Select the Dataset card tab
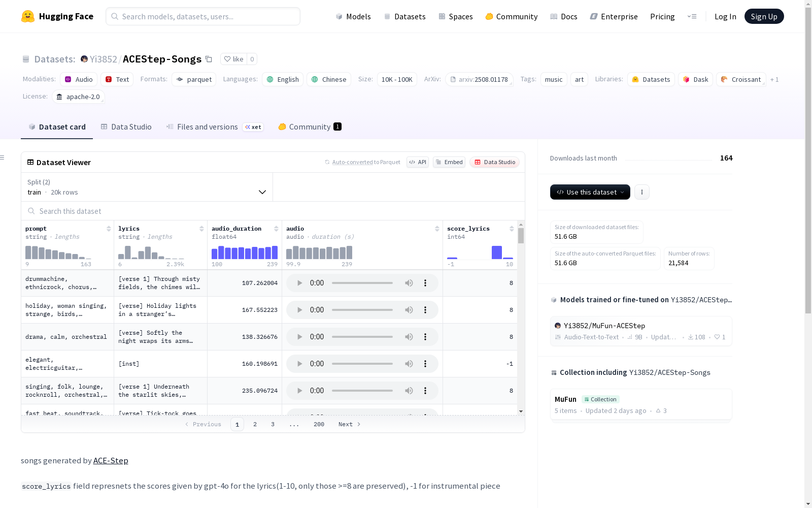 point(57,127)
